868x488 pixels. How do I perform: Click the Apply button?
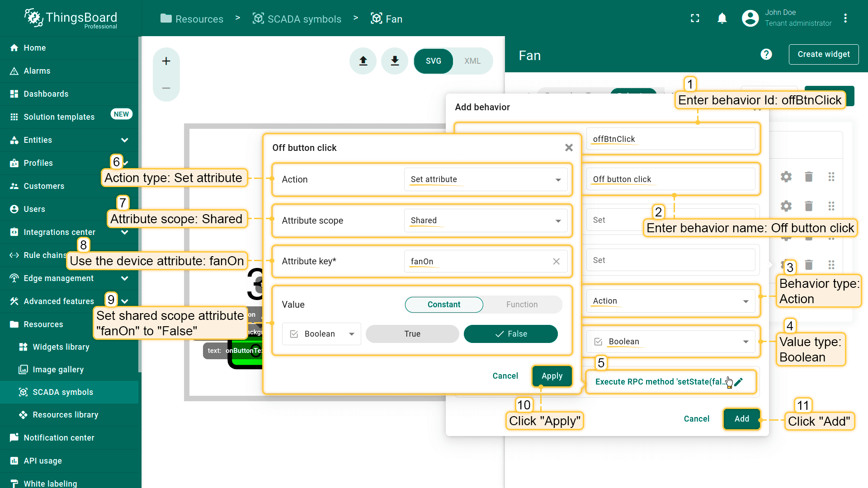(x=552, y=376)
